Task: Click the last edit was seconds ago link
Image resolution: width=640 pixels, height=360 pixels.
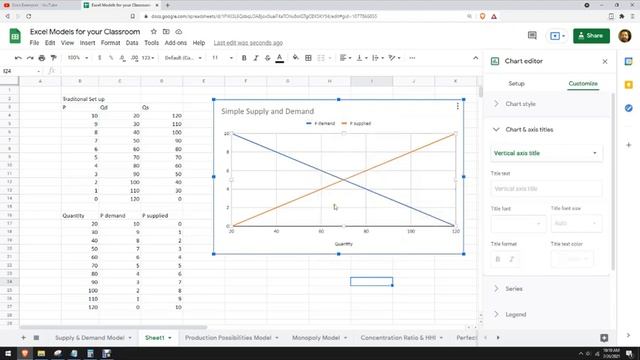Action: pyautogui.click(x=248, y=43)
